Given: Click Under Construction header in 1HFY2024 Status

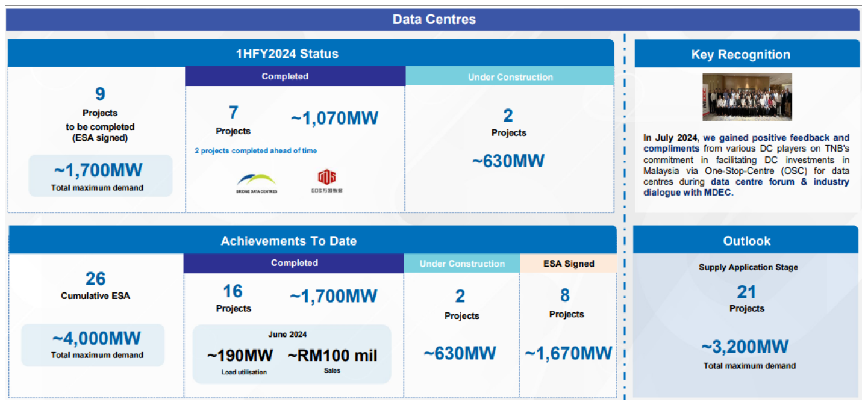Looking at the screenshot, I should (510, 77).
